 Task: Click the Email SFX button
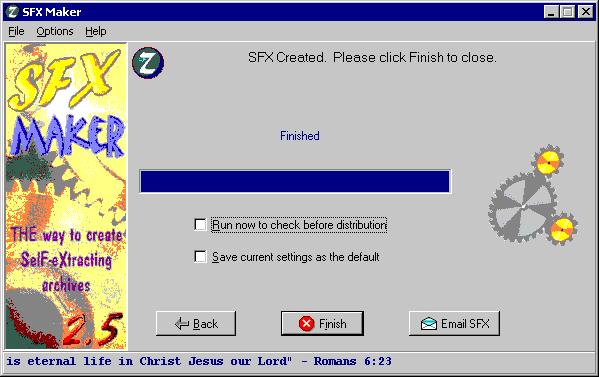tap(454, 324)
